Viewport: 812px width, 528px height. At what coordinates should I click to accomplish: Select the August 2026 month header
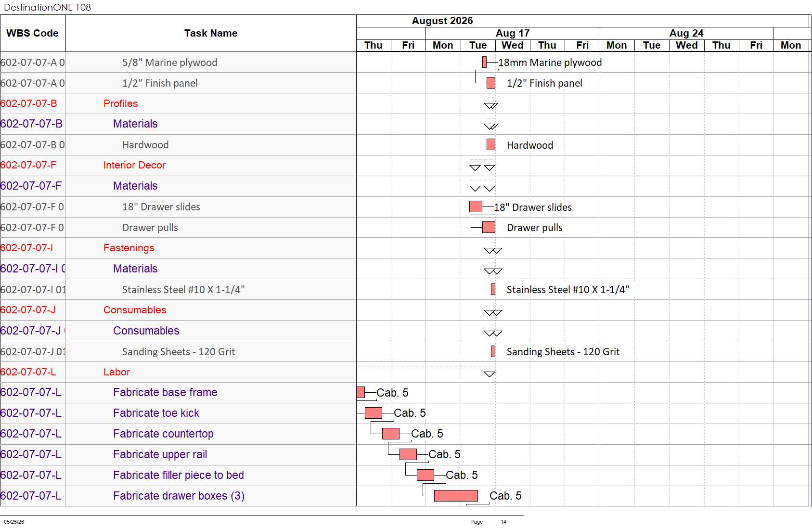pos(442,21)
